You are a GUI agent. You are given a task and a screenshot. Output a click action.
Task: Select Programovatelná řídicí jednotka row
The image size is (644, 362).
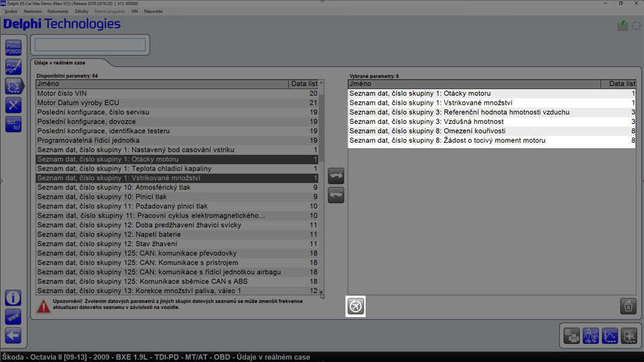pos(177,140)
